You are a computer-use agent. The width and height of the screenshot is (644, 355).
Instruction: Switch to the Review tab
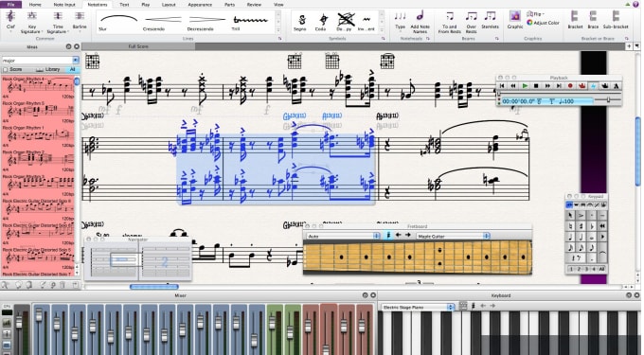click(254, 5)
